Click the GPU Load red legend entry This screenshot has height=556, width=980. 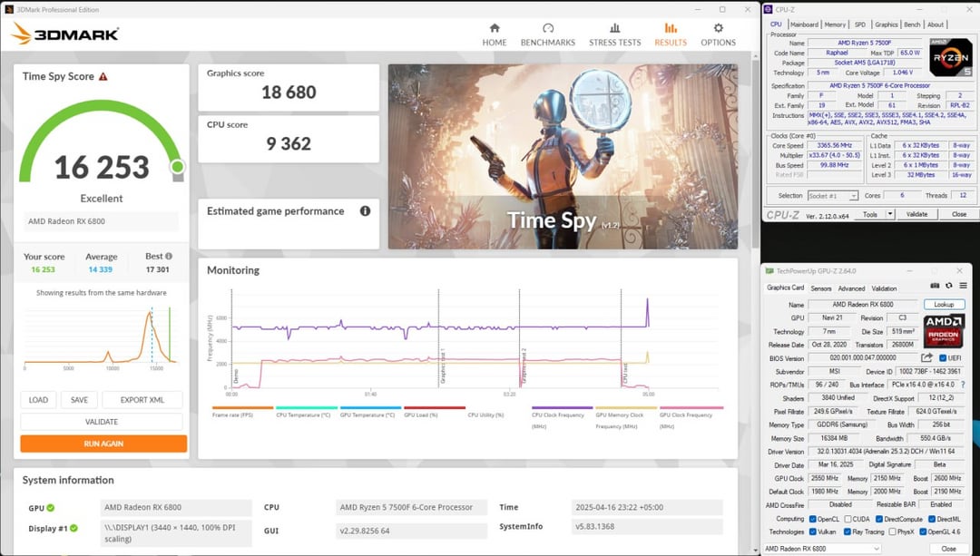434,412
